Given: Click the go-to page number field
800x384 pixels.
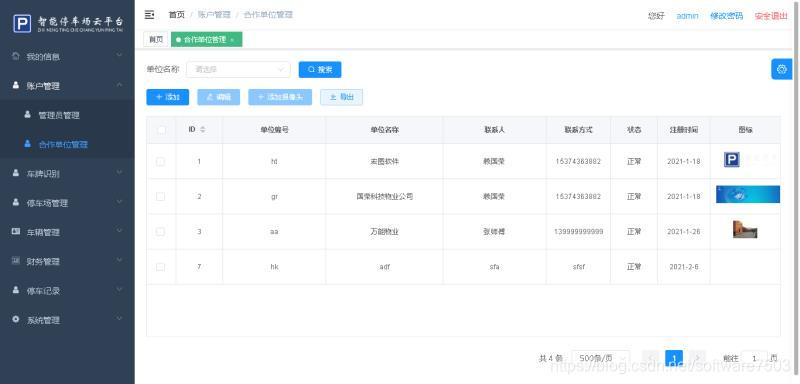Looking at the screenshot, I should [x=754, y=359].
